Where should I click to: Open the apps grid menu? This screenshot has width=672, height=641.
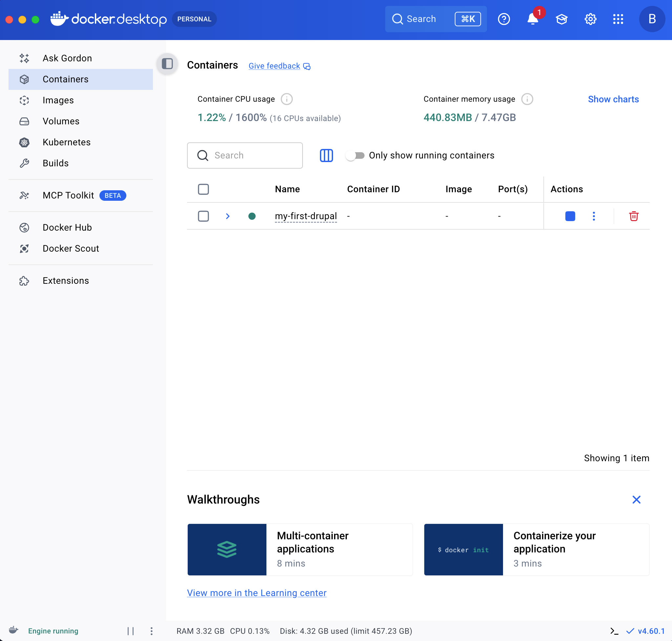tap(618, 19)
